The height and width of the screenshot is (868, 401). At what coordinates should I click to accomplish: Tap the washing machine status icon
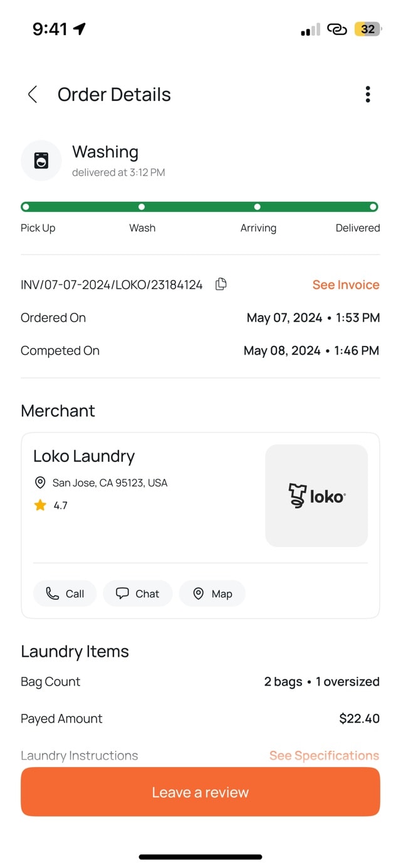(41, 160)
